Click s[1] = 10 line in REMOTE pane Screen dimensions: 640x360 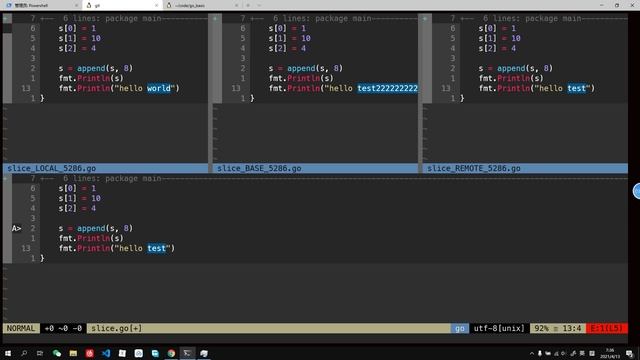499,38
